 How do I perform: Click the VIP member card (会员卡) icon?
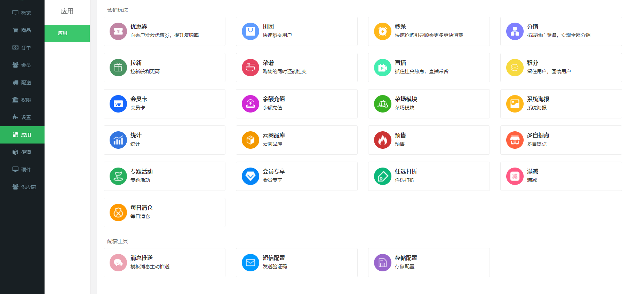(x=118, y=104)
